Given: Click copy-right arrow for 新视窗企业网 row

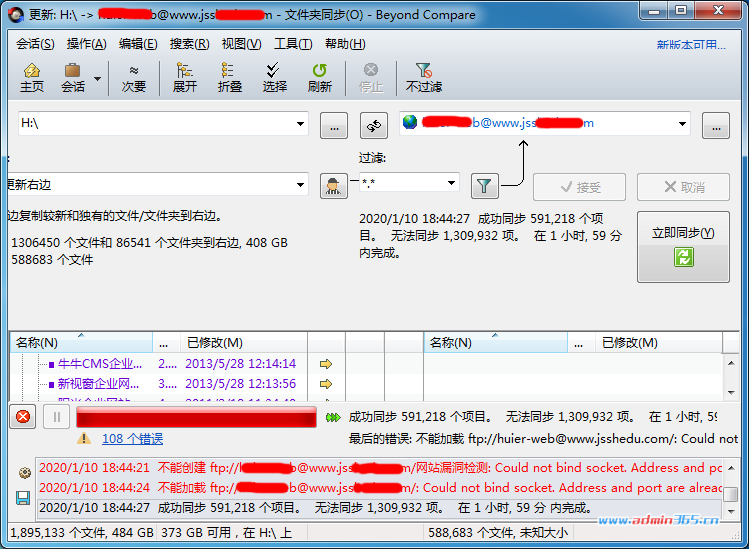Looking at the screenshot, I should [x=326, y=384].
